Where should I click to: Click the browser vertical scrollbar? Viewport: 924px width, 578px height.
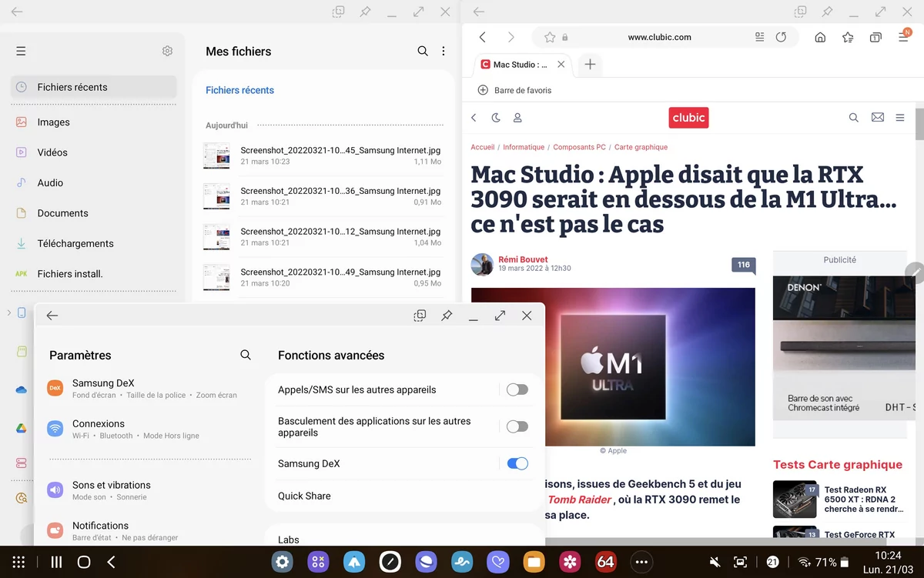pyautogui.click(x=919, y=123)
